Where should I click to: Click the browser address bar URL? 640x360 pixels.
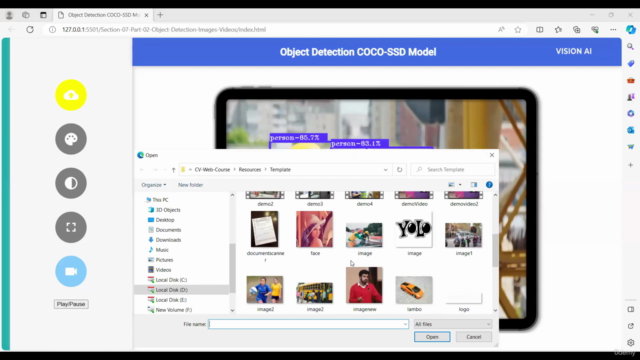point(164,29)
